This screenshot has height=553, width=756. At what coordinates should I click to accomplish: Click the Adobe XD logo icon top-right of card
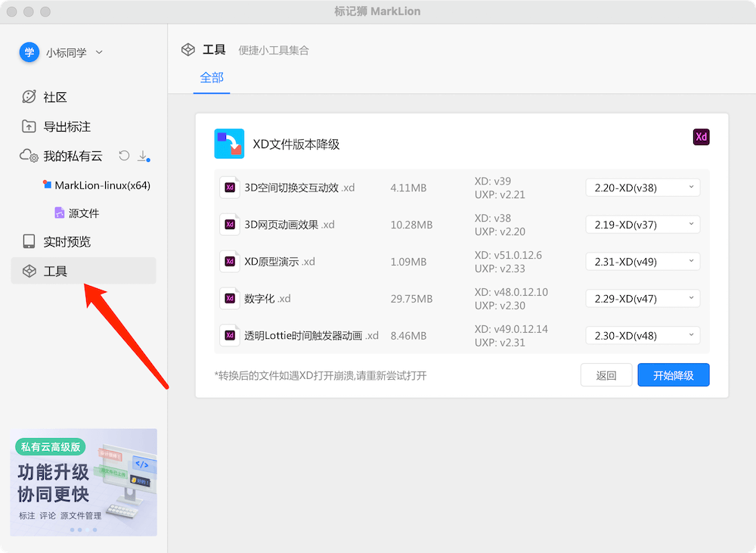click(701, 137)
